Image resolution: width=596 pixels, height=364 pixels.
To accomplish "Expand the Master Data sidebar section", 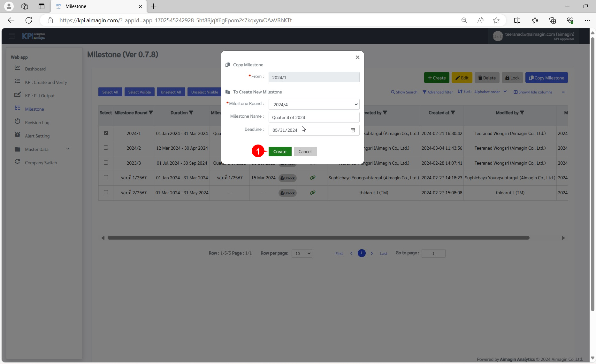I will click(x=67, y=149).
